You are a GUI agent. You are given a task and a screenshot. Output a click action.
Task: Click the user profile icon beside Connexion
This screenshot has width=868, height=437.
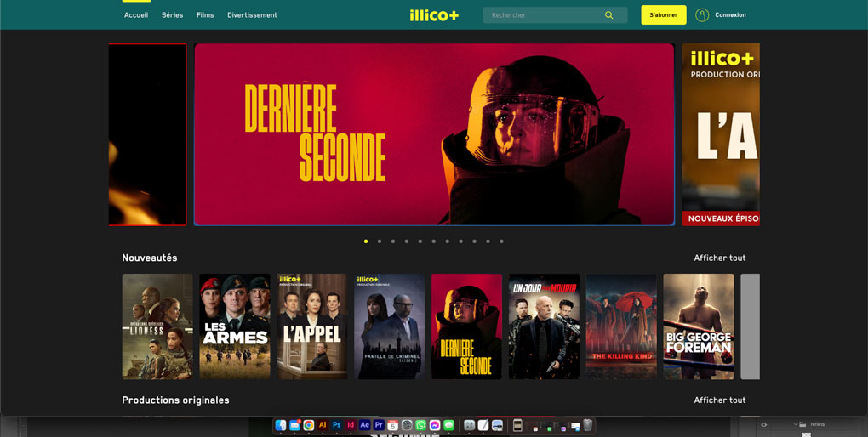(x=702, y=15)
